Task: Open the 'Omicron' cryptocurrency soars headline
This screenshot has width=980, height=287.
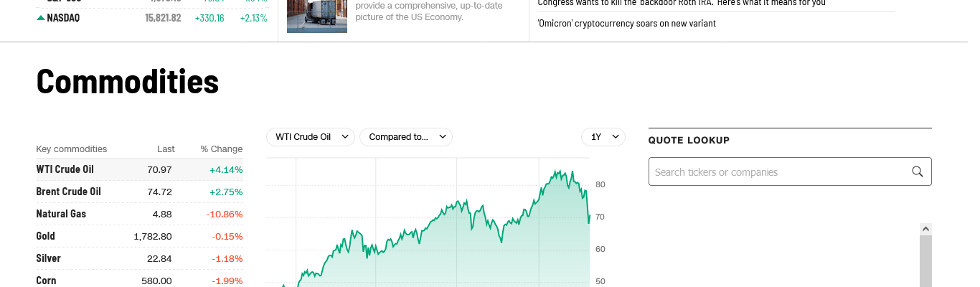Action: click(x=626, y=24)
